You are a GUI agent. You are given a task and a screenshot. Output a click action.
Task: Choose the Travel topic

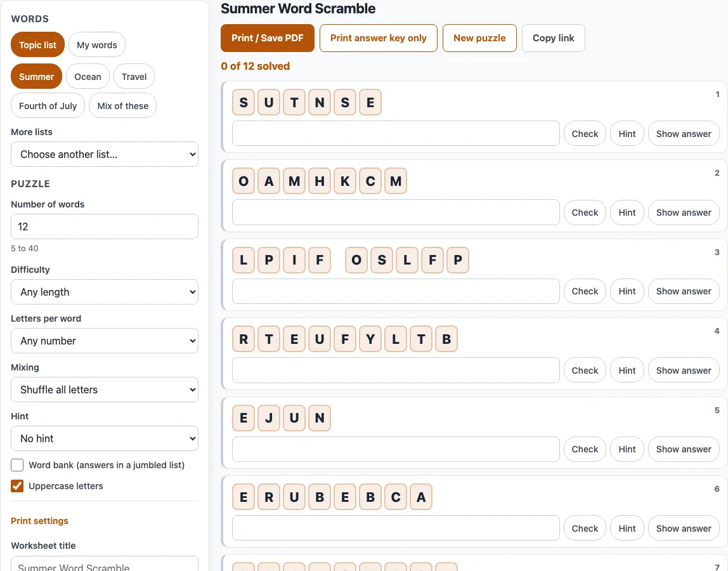pyautogui.click(x=134, y=77)
